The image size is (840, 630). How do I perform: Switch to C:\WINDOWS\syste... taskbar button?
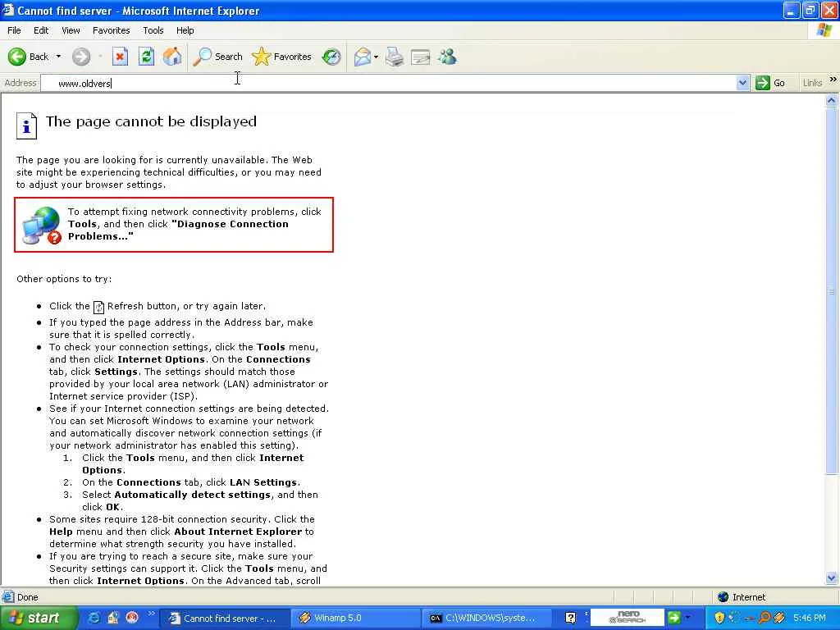tap(486, 619)
